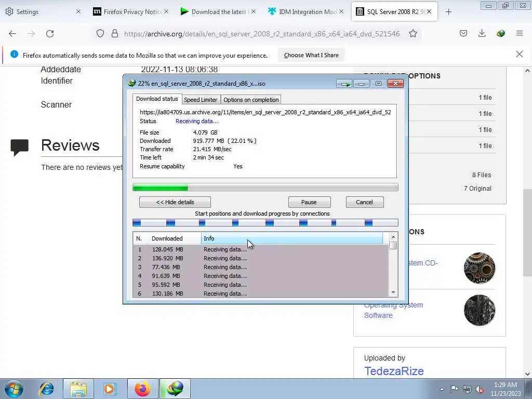Open Options on completion tab

click(251, 100)
